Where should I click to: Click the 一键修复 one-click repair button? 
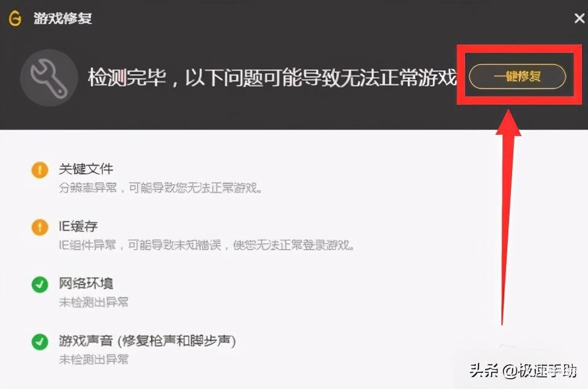point(517,76)
